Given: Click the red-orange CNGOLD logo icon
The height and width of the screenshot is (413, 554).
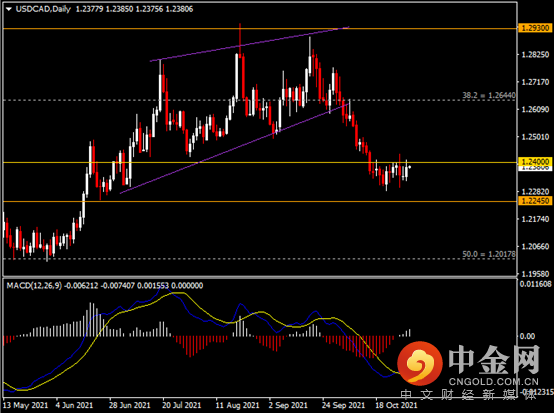Looking at the screenshot, I should coord(420,363).
